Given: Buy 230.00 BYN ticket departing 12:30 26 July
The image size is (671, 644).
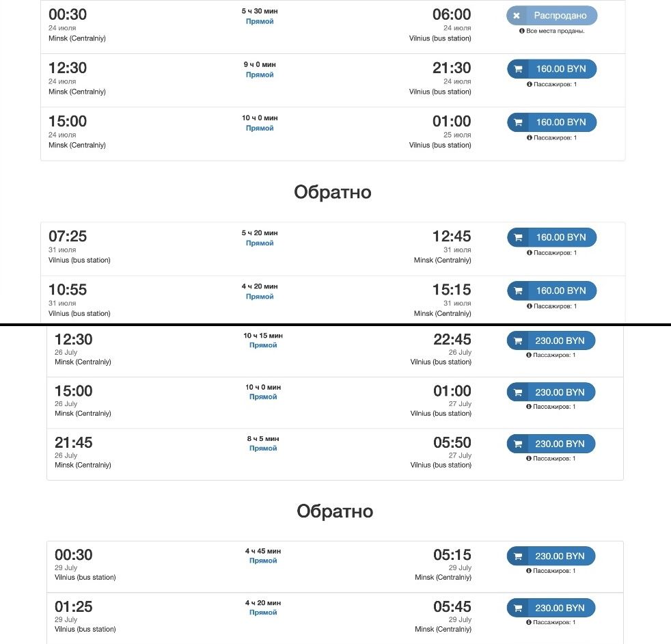Looking at the screenshot, I should click(551, 341).
